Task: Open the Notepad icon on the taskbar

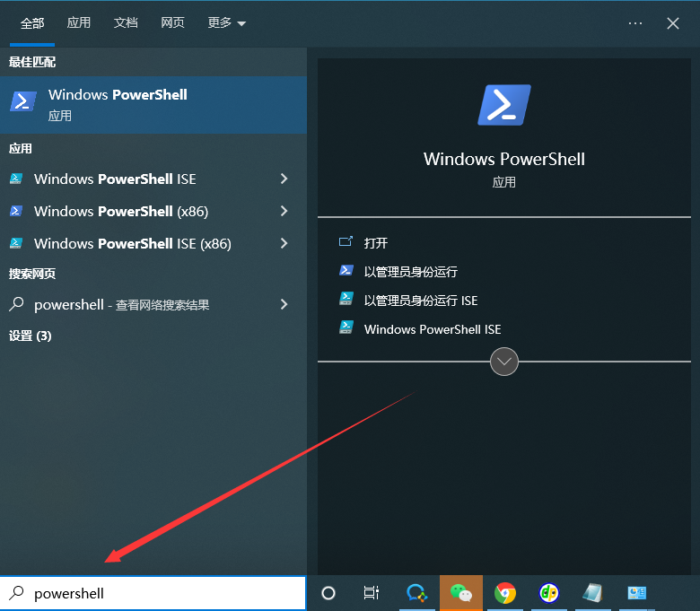Action: [592, 593]
